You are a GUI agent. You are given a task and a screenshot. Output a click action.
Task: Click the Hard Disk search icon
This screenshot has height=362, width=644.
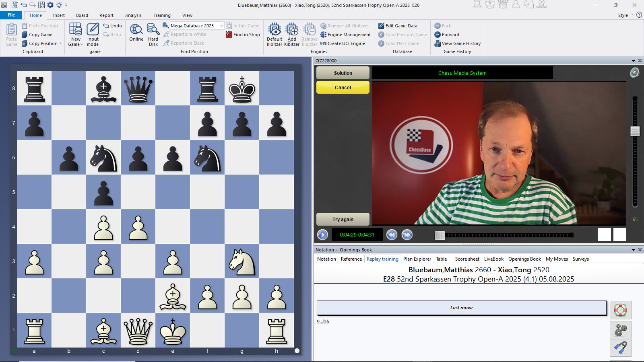[x=153, y=31]
